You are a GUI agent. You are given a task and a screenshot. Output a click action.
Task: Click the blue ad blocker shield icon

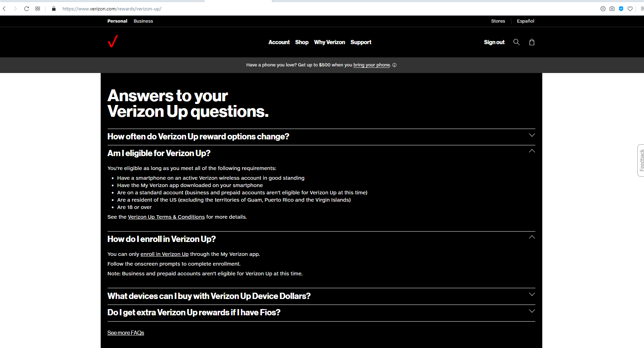[621, 9]
